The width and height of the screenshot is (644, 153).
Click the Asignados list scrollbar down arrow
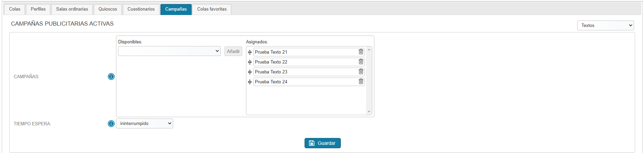[369, 112]
